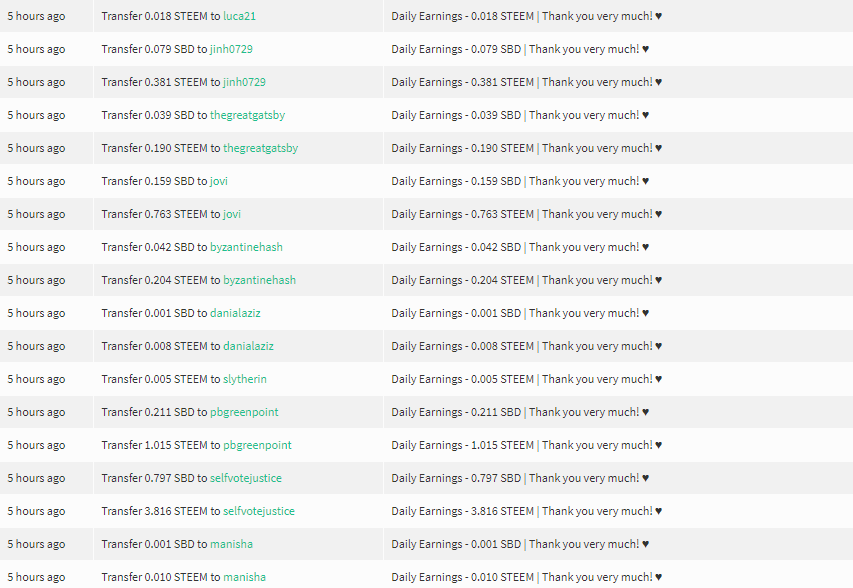The image size is (853, 588).
Task: Visit pbgreenpoint from the 1.015 STEEM transfer
Action: click(257, 445)
